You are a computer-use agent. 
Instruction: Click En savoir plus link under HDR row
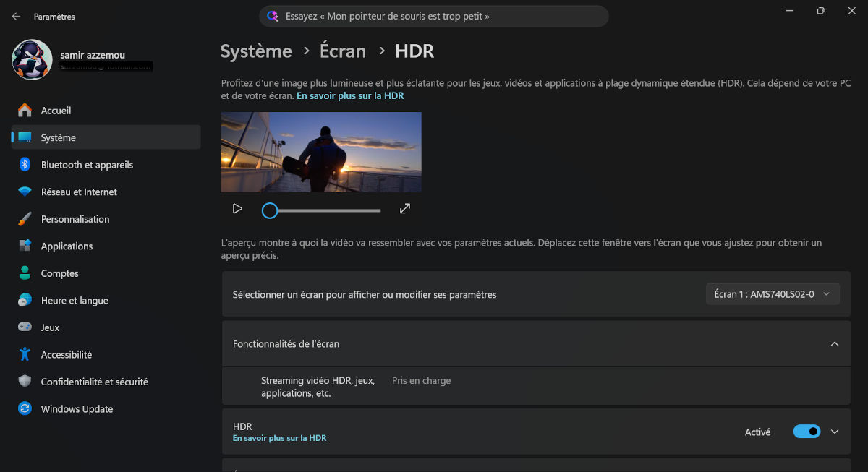click(279, 438)
